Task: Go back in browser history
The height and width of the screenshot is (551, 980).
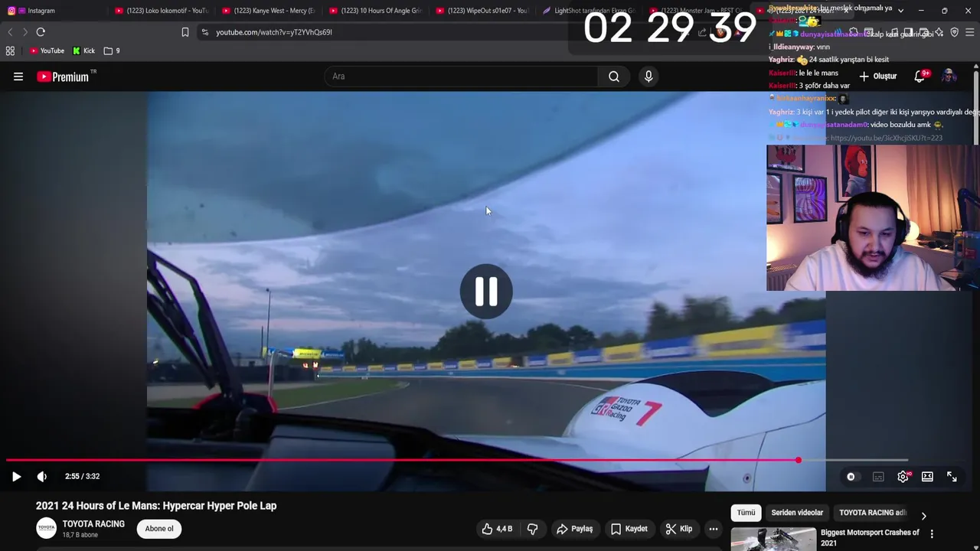Action: coord(10,32)
